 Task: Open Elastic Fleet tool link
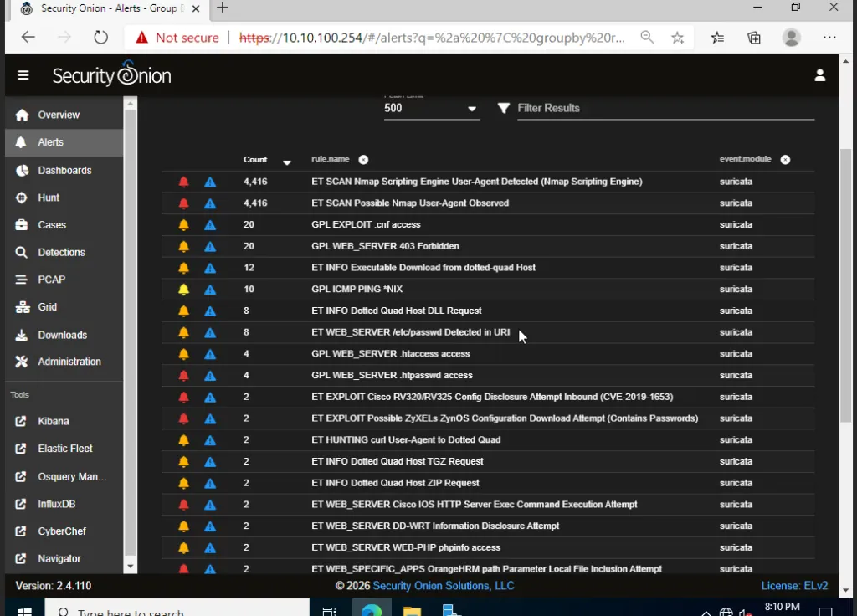coord(64,449)
